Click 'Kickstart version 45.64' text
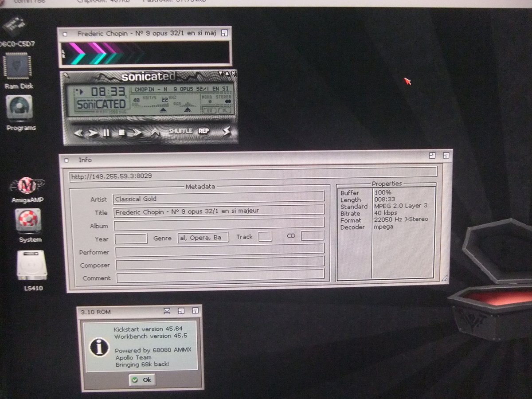 [148, 329]
